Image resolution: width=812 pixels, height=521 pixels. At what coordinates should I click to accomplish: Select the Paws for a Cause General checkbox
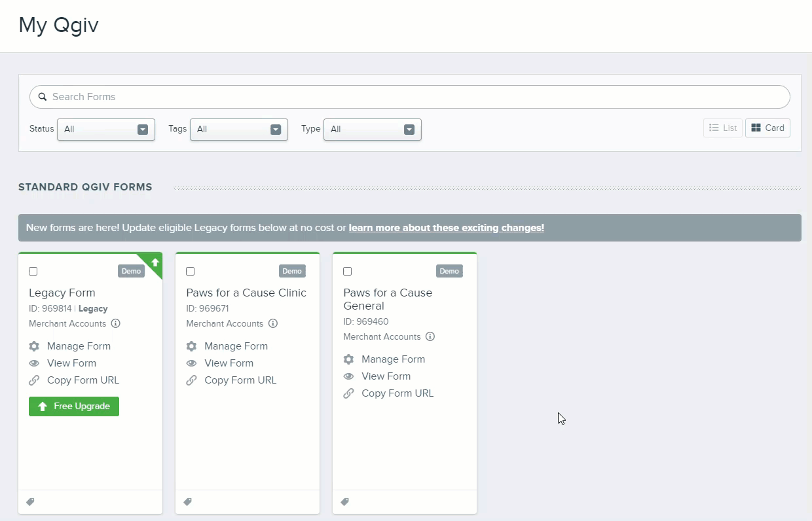point(348,271)
